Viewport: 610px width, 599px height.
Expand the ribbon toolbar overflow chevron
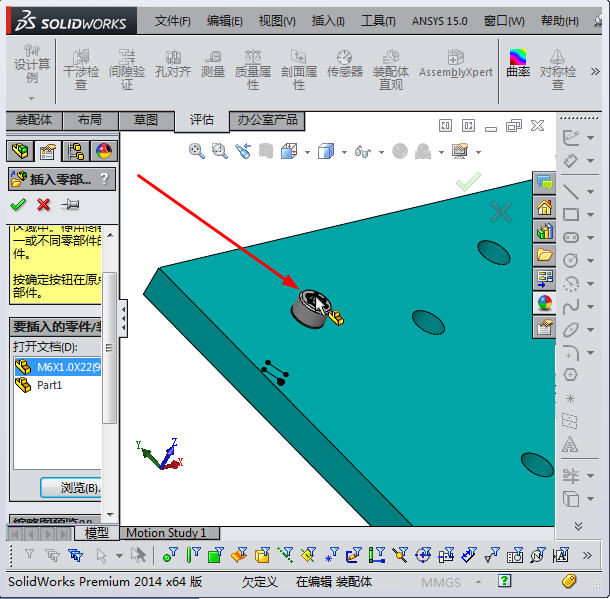tap(596, 71)
